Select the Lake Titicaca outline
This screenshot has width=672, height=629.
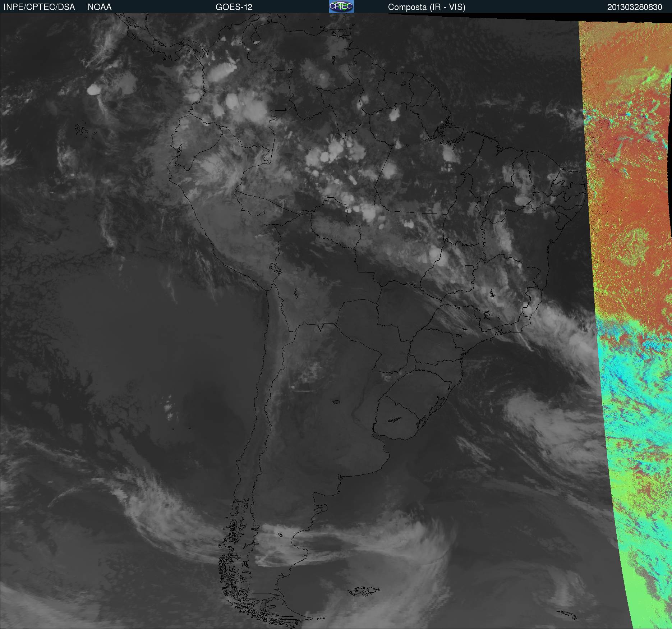click(275, 268)
